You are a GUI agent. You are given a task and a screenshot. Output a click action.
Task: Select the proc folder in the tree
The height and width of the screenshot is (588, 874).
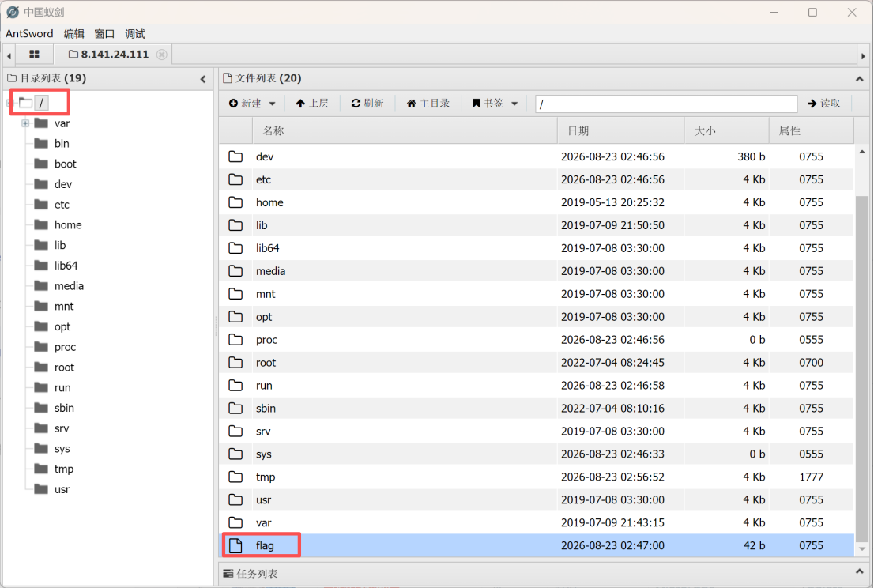point(65,347)
